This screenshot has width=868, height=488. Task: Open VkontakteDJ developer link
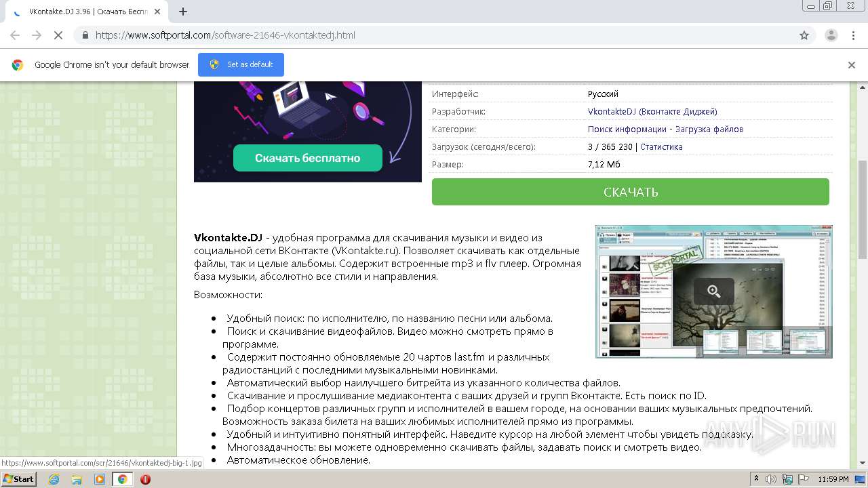click(652, 111)
